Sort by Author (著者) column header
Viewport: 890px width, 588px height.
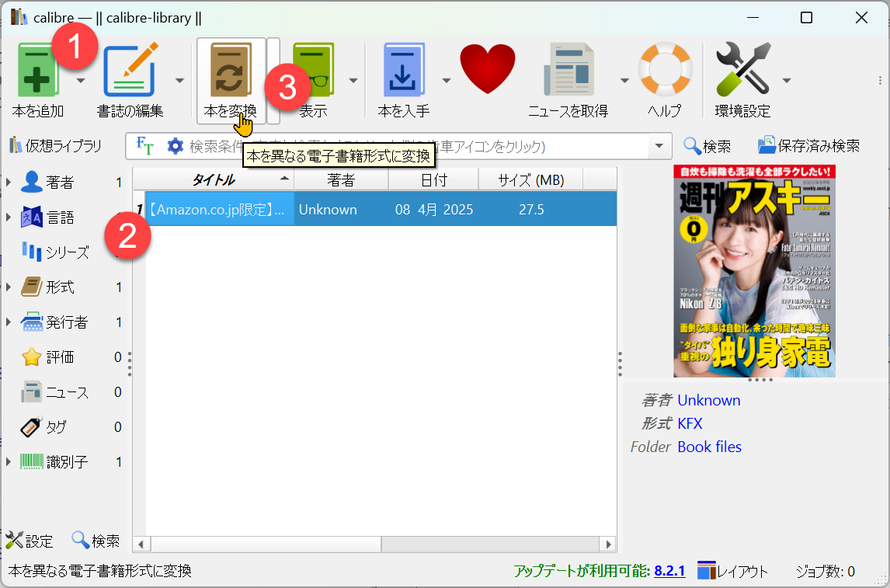pyautogui.click(x=341, y=180)
